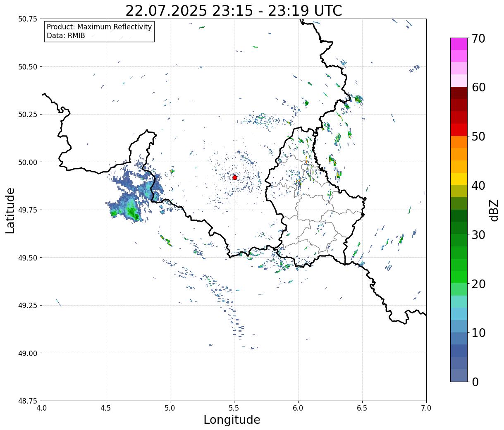
Task: Click the 'Data: RMIB' legend line
Action: point(66,36)
